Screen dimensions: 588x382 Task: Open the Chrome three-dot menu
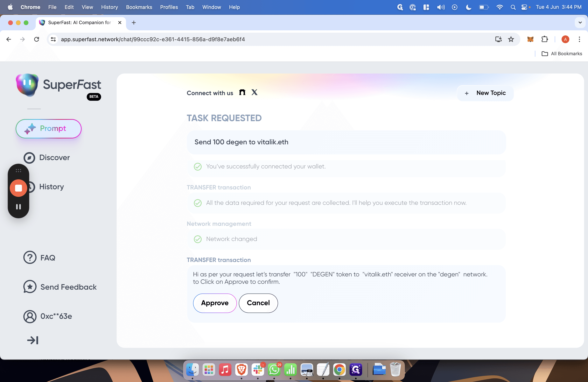click(579, 39)
